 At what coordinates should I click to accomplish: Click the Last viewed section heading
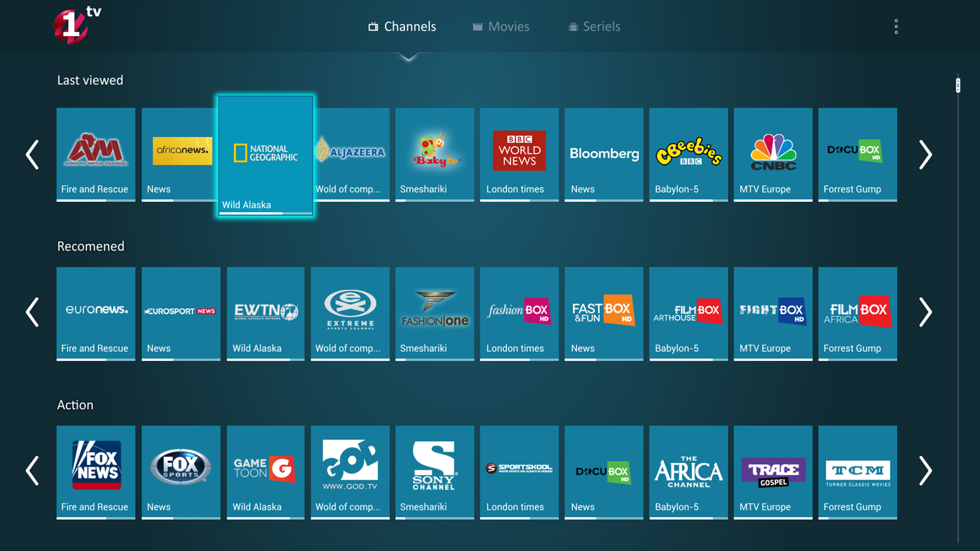90,80
